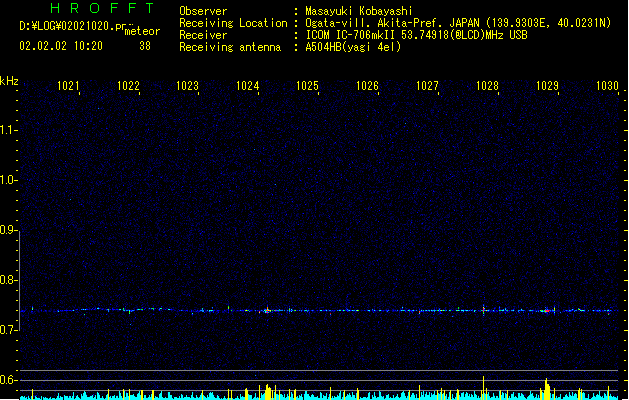The width and height of the screenshot is (629, 400).
Task: Click the echo spike near 1028
Action: coord(484,310)
